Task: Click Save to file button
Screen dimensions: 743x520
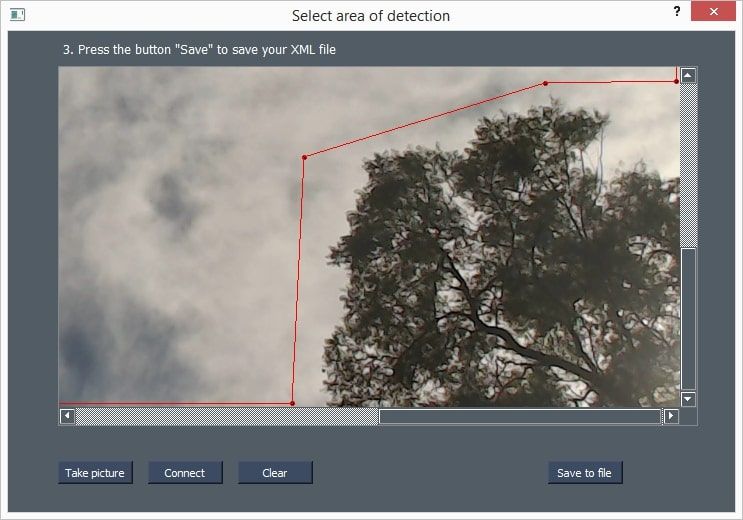Action: pyautogui.click(x=585, y=473)
